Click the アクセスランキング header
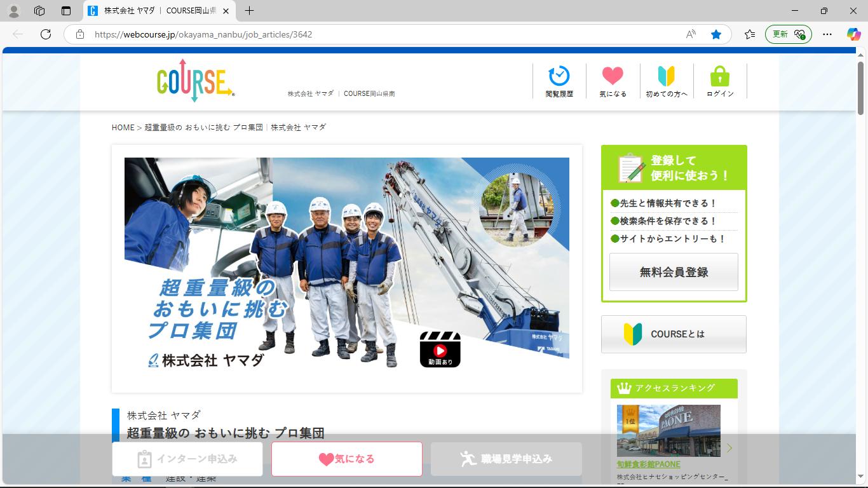 [x=674, y=388]
